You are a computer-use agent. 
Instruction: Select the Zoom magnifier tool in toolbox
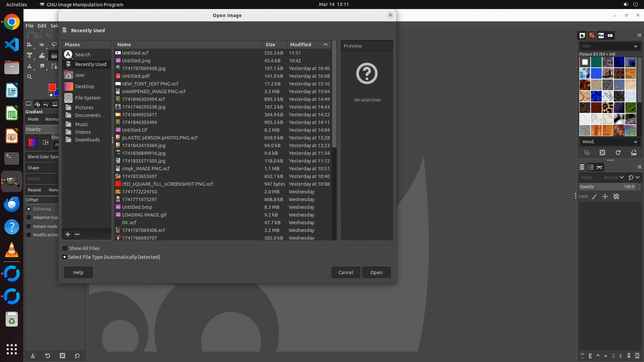coord(30,77)
